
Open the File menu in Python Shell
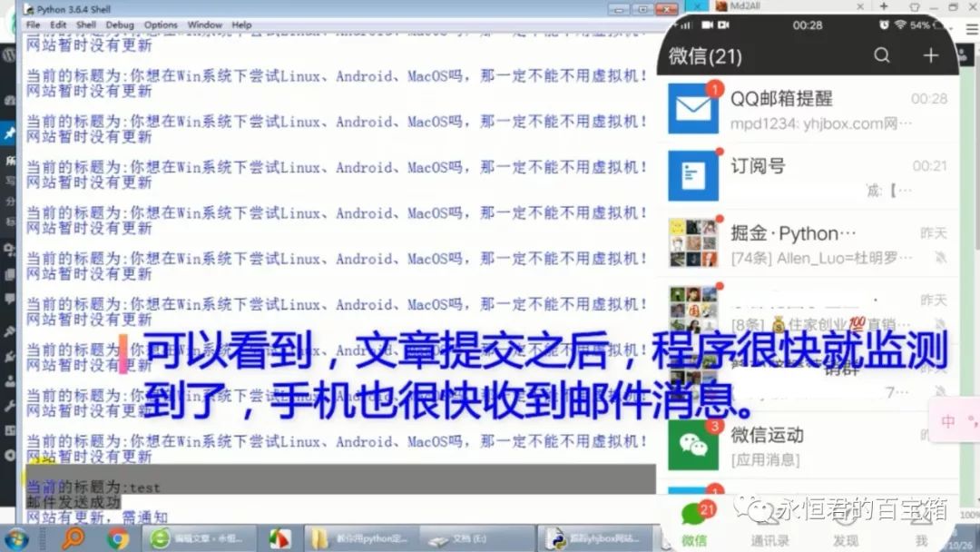(34, 25)
